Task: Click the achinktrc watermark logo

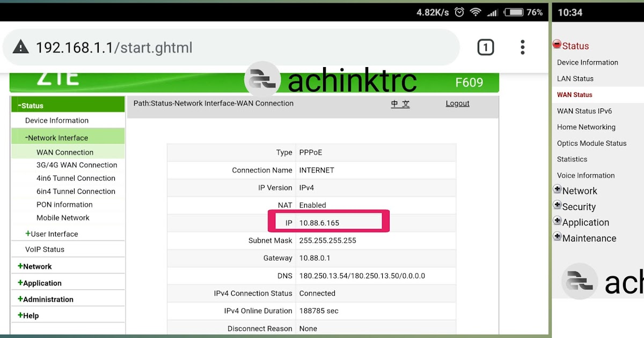Action: (x=263, y=79)
